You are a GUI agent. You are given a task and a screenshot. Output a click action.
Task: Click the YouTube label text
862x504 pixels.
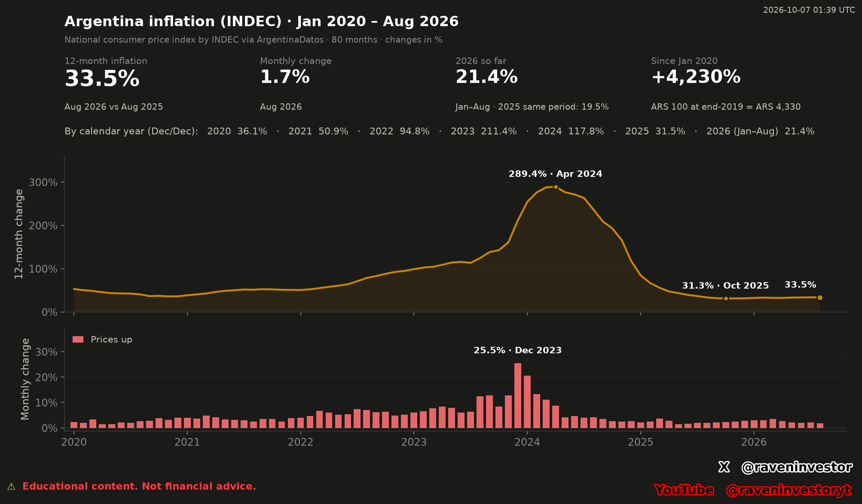point(684,490)
